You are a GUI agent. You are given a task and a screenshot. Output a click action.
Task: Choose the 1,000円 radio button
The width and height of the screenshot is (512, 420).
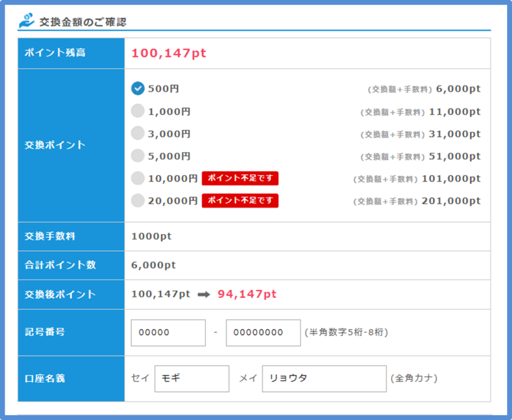138,111
